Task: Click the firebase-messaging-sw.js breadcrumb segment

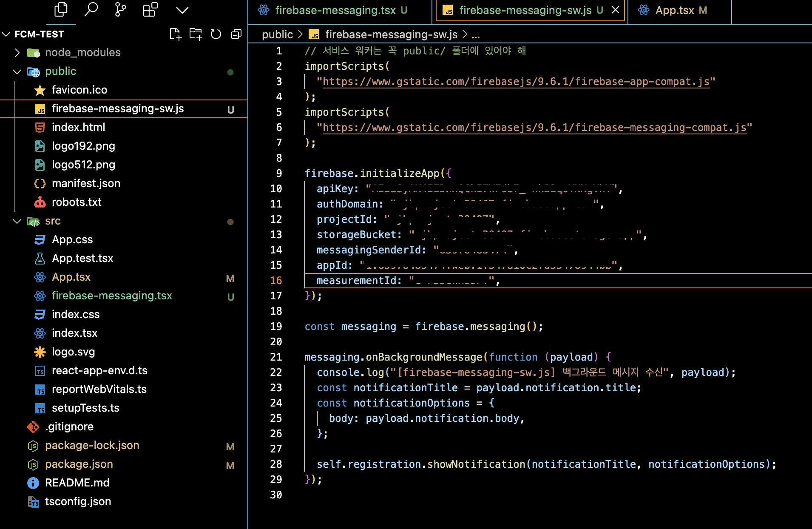Action: 391,34
